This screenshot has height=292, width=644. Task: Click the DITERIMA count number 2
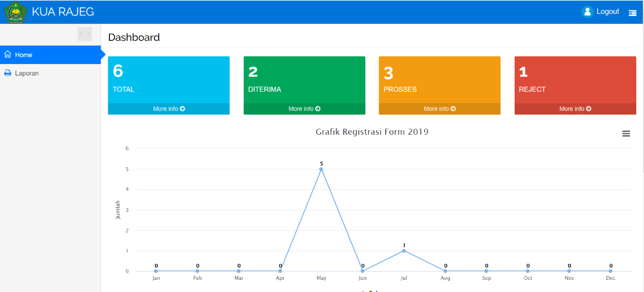click(x=253, y=72)
